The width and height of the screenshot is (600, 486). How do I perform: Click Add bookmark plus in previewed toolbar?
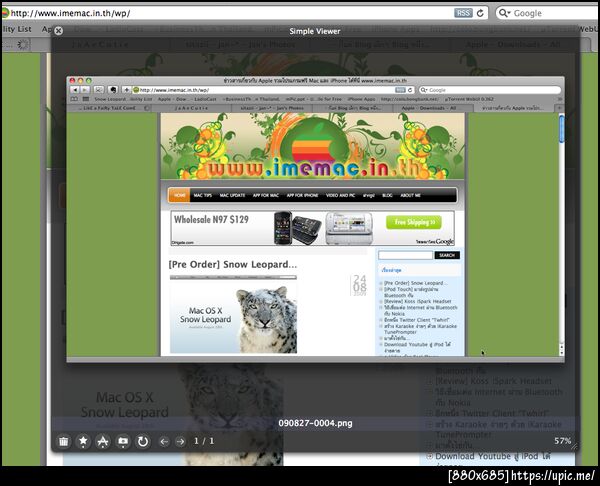click(126, 90)
